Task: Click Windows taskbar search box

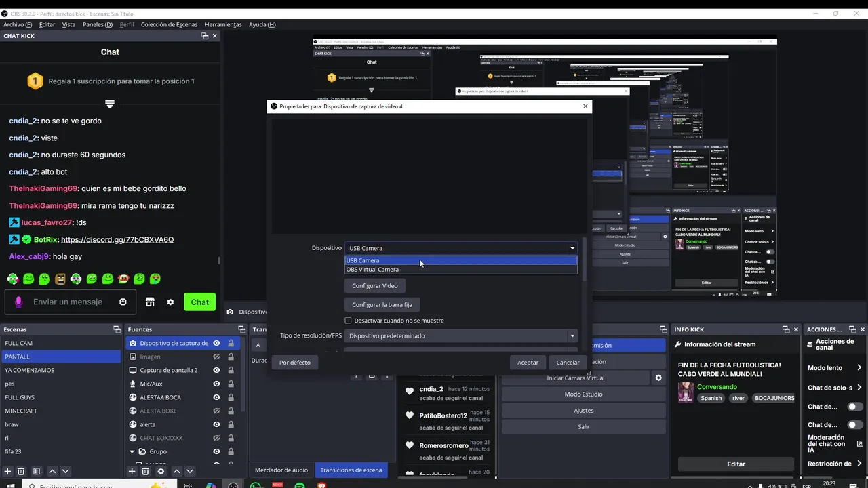Action: [x=98, y=485]
